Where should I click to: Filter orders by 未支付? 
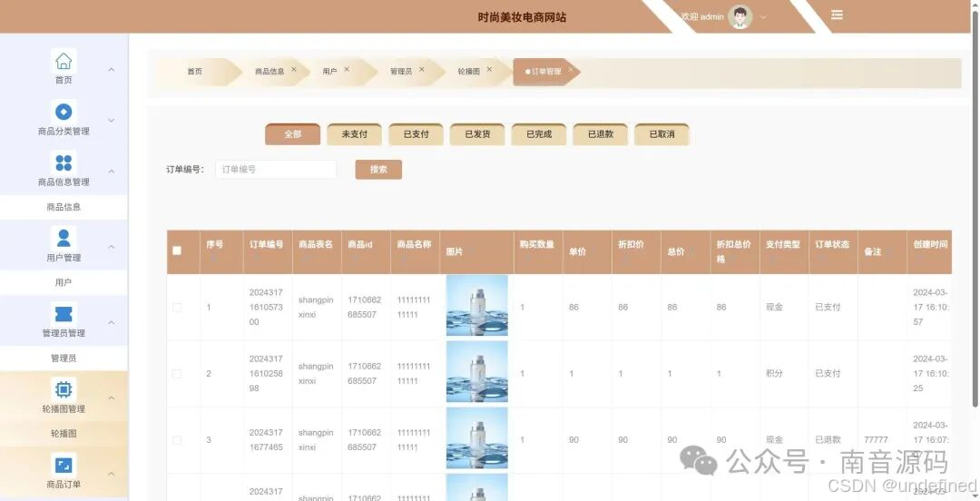355,134
